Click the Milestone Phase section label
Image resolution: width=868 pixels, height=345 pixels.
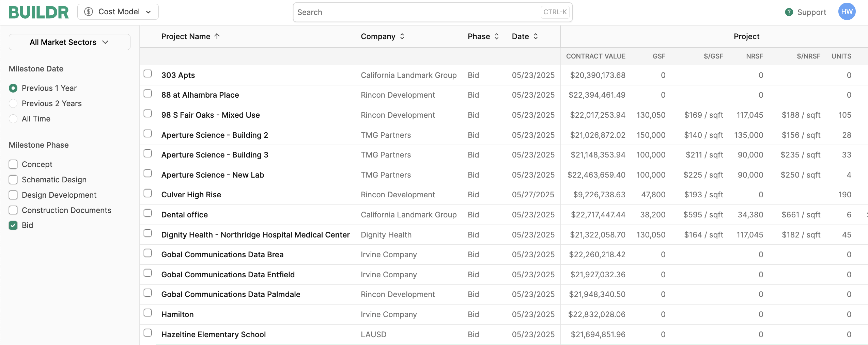point(39,145)
